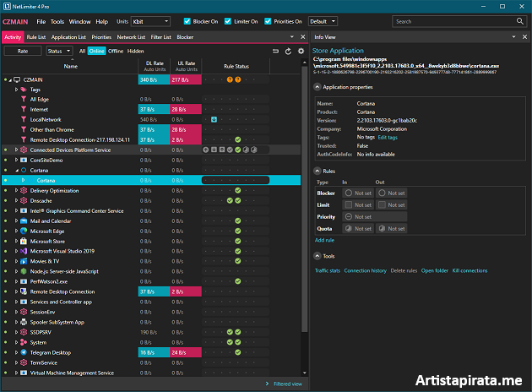
Task: Click the Microsoft Edge app icon
Action: (24, 231)
